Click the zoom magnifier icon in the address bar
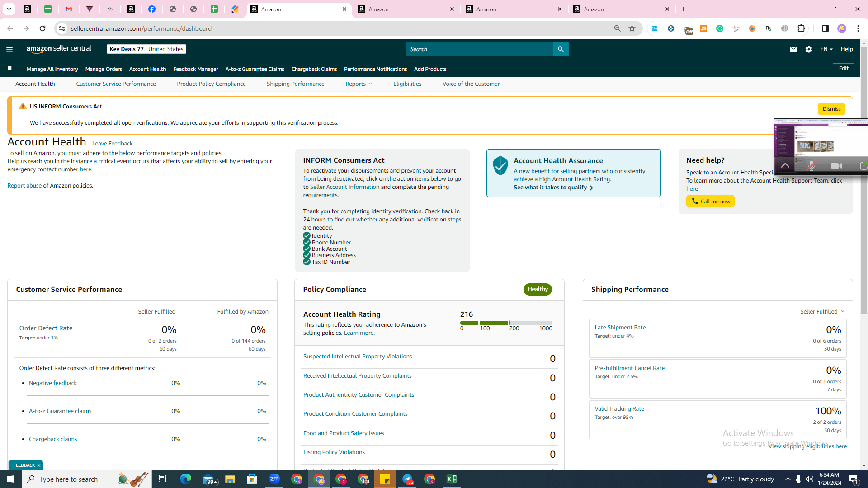This screenshot has height=488, width=868. [617, 28]
